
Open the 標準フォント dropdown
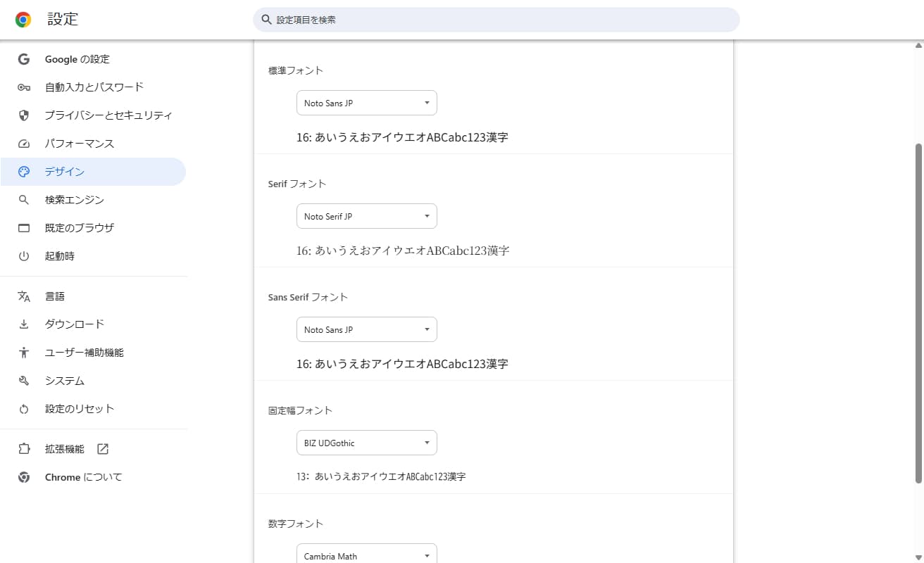click(366, 103)
